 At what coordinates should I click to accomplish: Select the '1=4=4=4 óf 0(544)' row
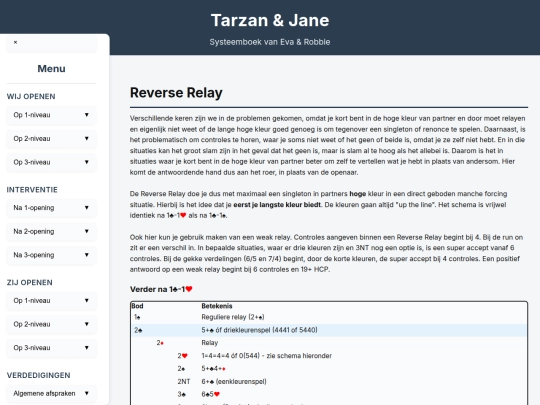329,356
